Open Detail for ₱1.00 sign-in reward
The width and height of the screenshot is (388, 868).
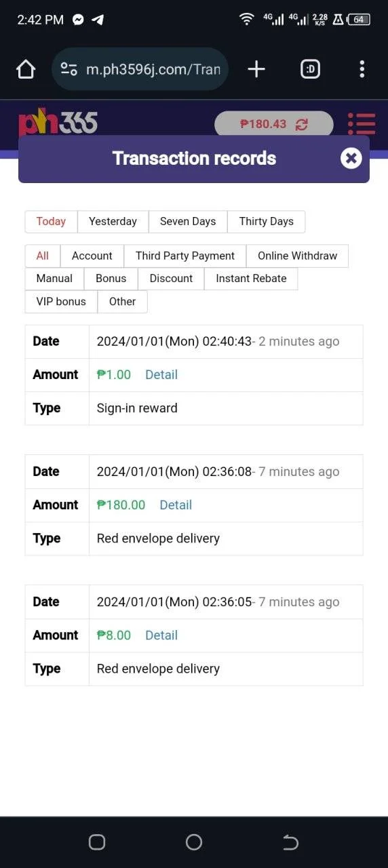click(161, 375)
